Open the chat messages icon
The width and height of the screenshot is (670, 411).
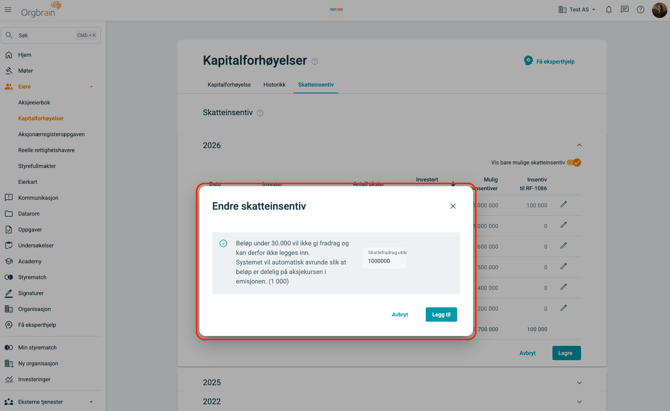coord(624,10)
